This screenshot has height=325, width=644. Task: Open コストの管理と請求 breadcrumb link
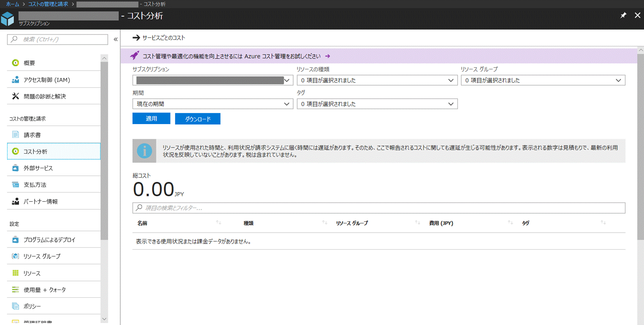(x=48, y=4)
